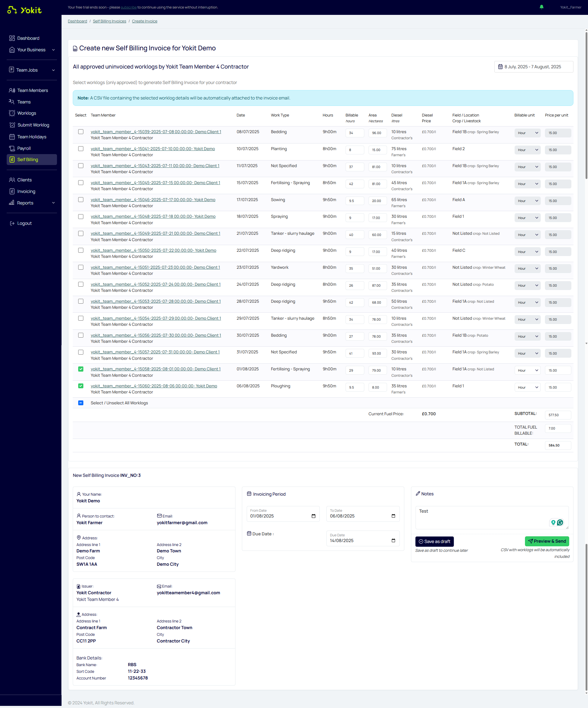This screenshot has width=588, height=708.
Task: Check the 23/07/2025 Yardwork worklog
Action: click(x=81, y=267)
